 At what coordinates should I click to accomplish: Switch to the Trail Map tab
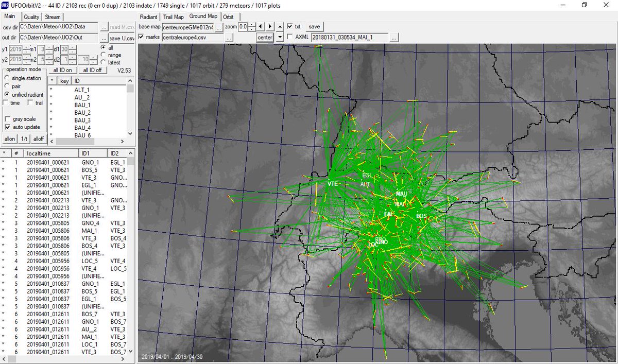coord(173,17)
